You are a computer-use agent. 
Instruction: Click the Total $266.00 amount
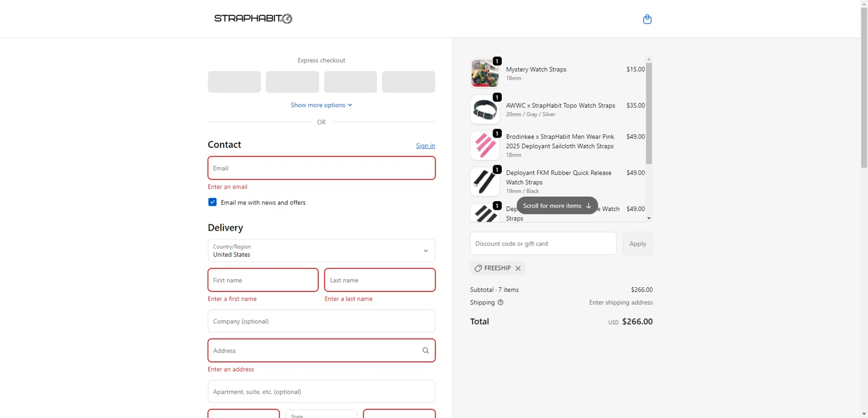(x=637, y=321)
